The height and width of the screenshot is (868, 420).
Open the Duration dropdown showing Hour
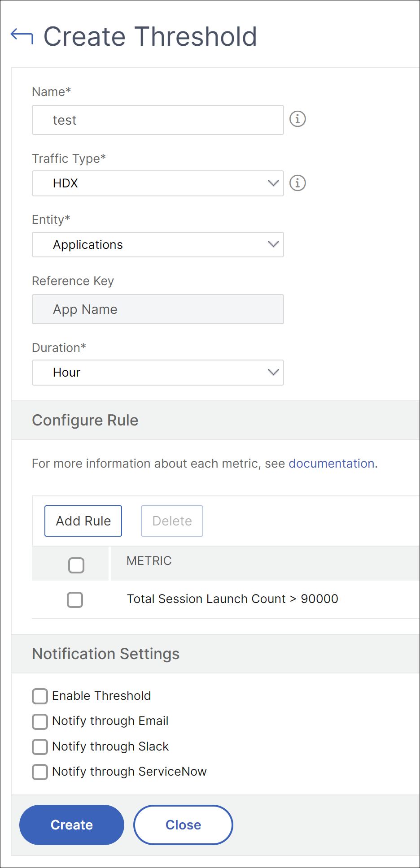[158, 373]
